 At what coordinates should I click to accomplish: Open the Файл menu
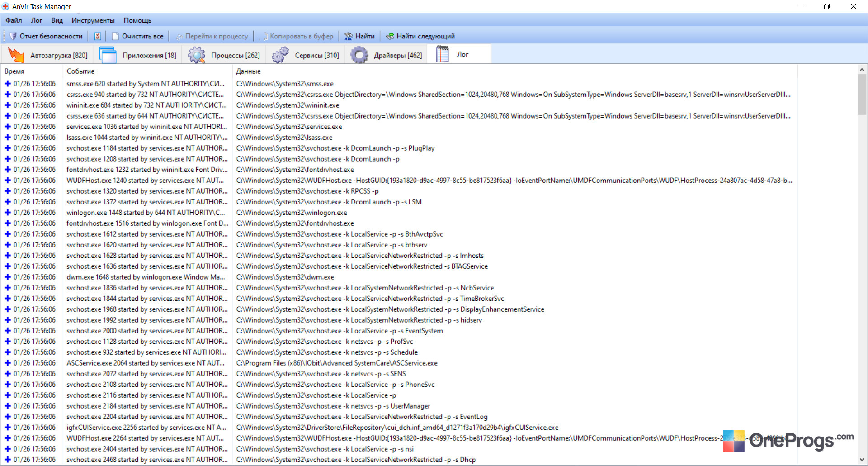(14, 20)
